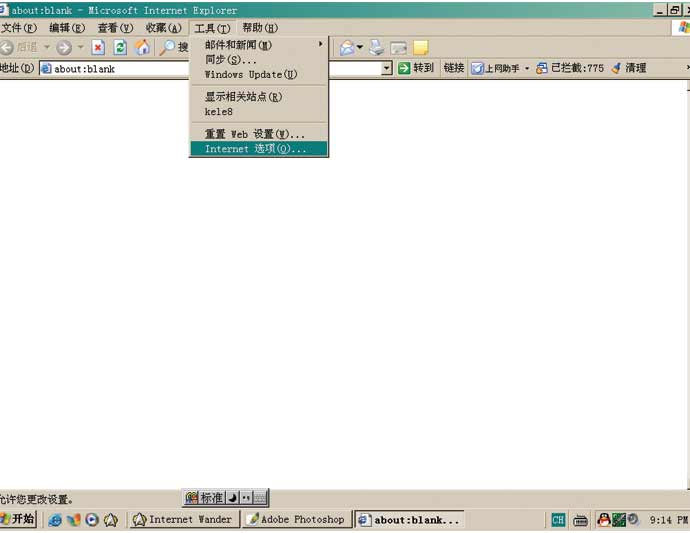Switch to Adobe Photoshop taskbar window
Screen dimensions: 690x533
[x=296, y=519]
